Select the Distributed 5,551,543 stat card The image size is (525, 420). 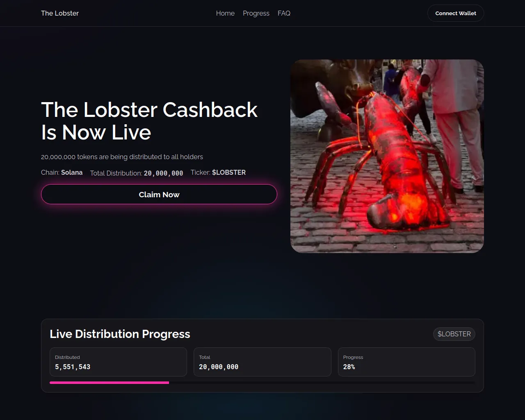[118, 362]
